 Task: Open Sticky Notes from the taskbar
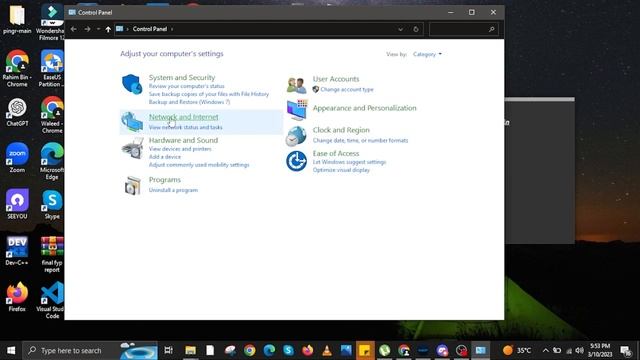point(365,350)
